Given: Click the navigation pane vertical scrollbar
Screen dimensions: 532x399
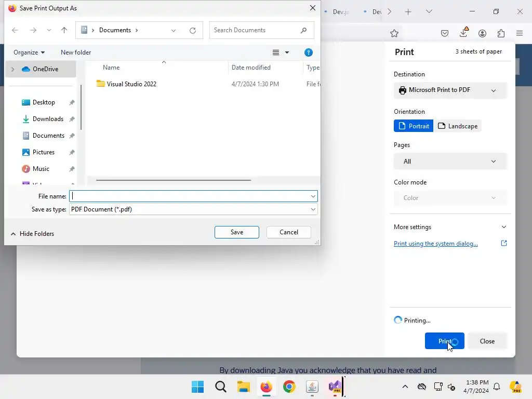Looking at the screenshot, I should pos(81,107).
